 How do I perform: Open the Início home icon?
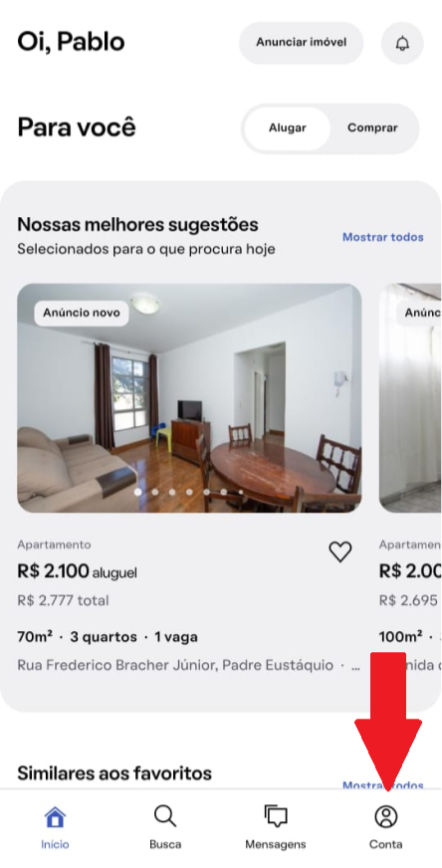click(55, 816)
